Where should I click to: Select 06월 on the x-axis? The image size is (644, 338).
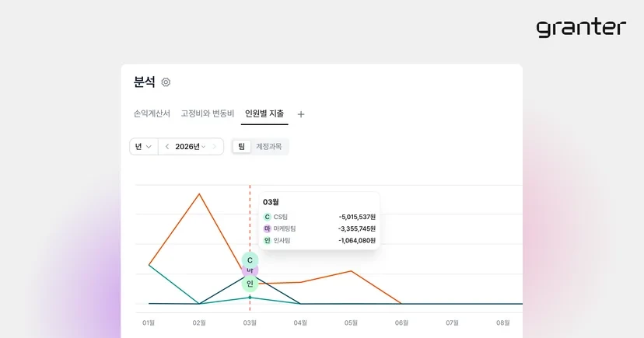pos(401,322)
